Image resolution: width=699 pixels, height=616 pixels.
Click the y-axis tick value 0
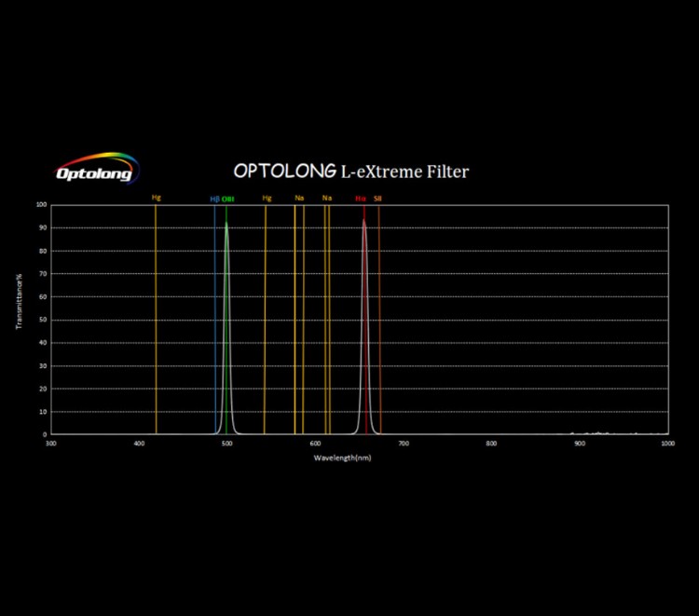[x=45, y=434]
